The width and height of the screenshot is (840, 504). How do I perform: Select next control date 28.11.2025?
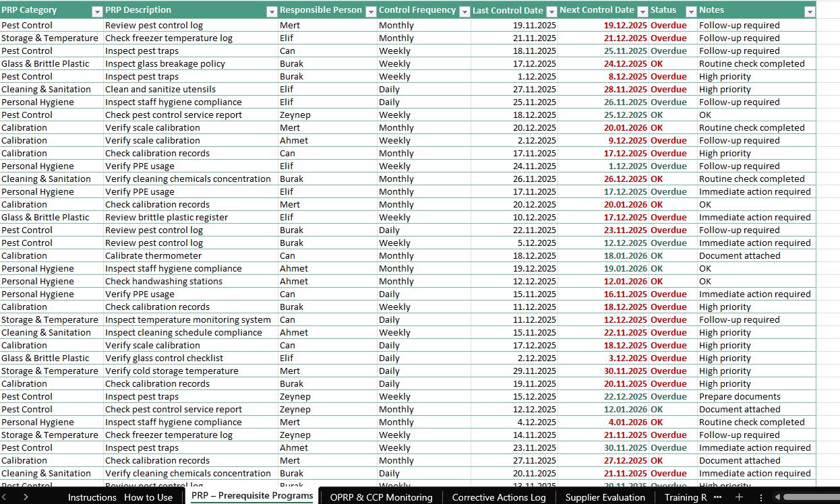pyautogui.click(x=603, y=89)
